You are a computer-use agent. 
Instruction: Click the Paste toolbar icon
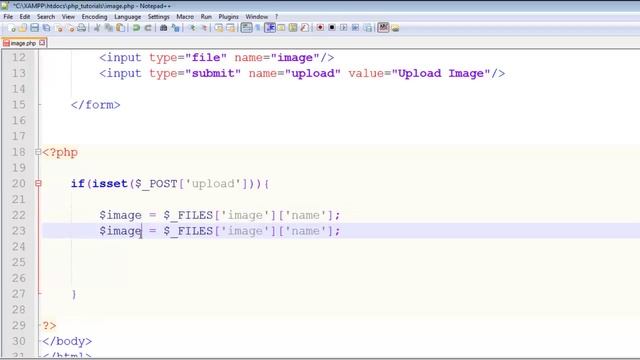tap(120, 28)
